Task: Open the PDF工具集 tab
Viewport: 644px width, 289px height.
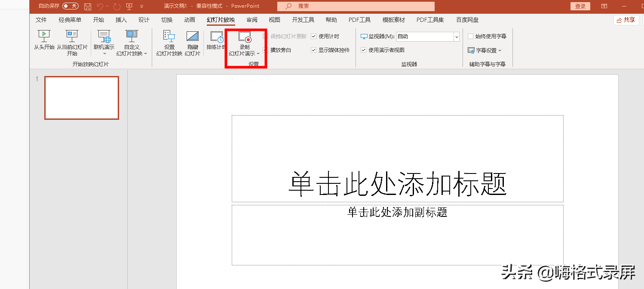Action: coord(430,20)
